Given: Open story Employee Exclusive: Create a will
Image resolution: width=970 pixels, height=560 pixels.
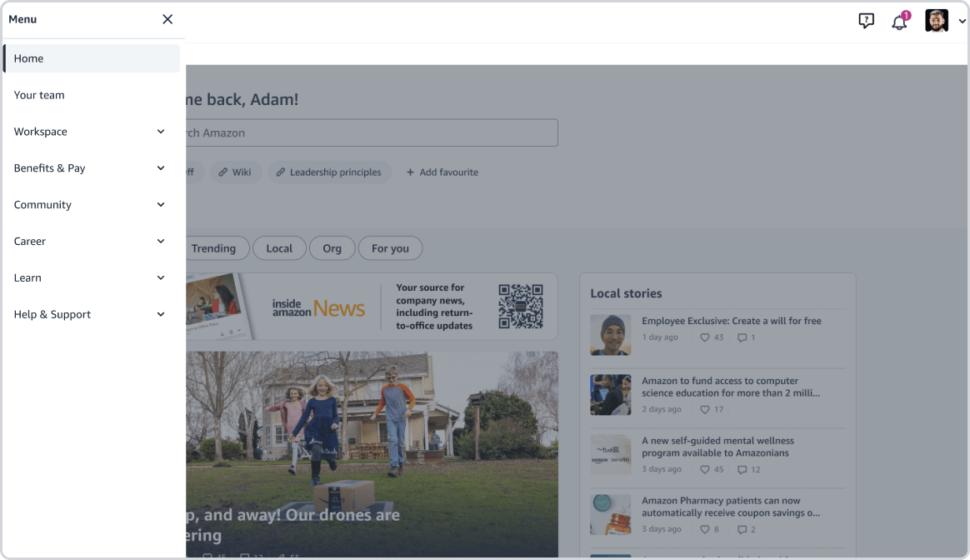Looking at the screenshot, I should (x=731, y=321).
